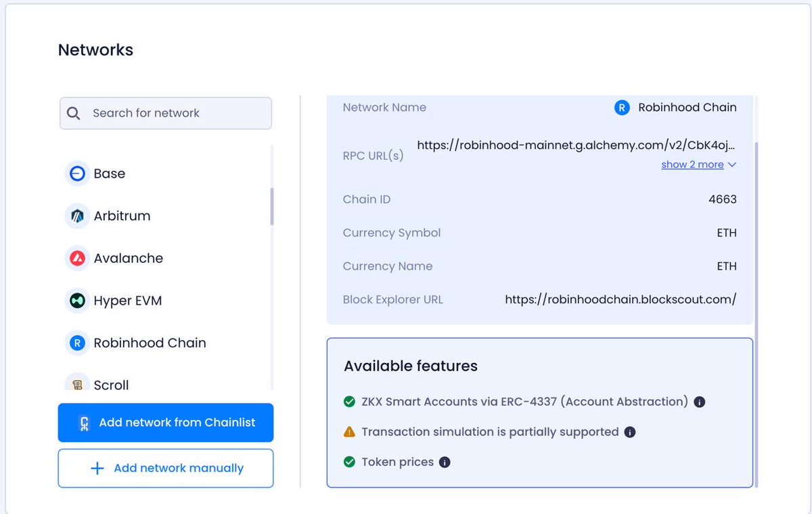Viewport: 812px width, 514px height.
Task: Click orange warning icon for Transaction simulation
Action: coord(349,432)
